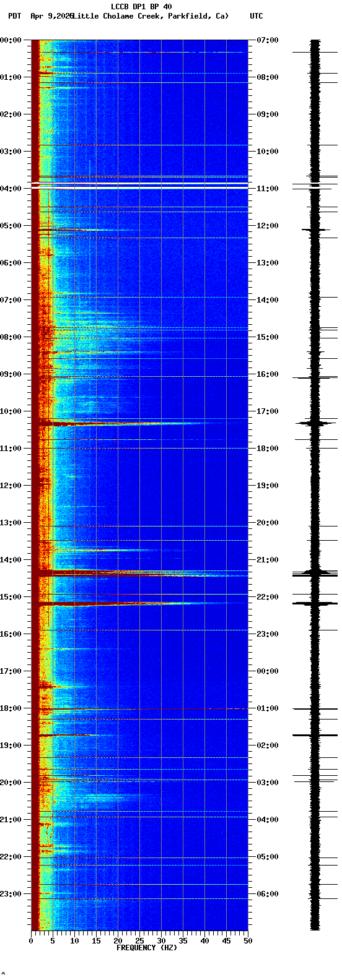The width and height of the screenshot is (342, 980).
Task: Click the "35" tick on frequency axis
Action: [x=183, y=942]
